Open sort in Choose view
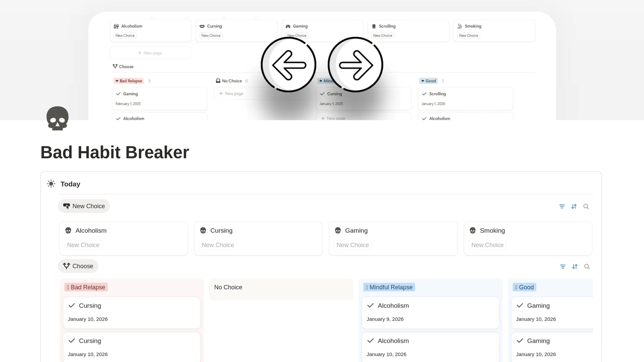Screen dimensions: 644x362 [x=575, y=266]
